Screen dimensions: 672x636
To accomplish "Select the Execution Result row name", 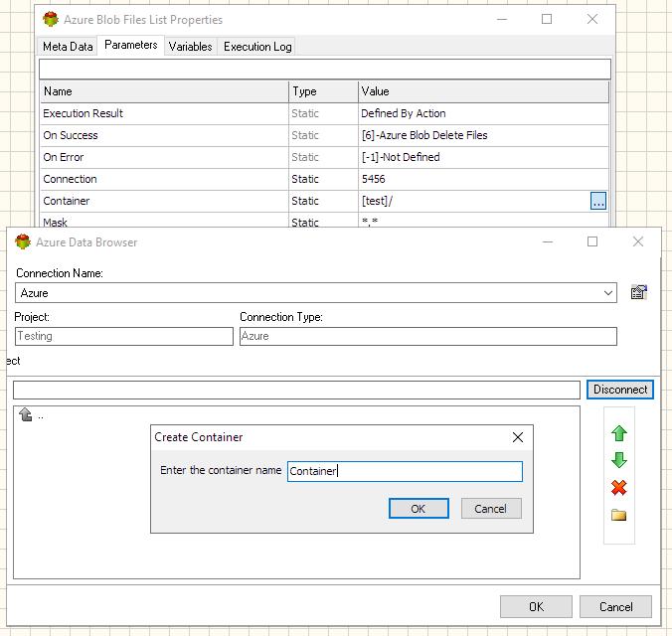I will [x=84, y=113].
